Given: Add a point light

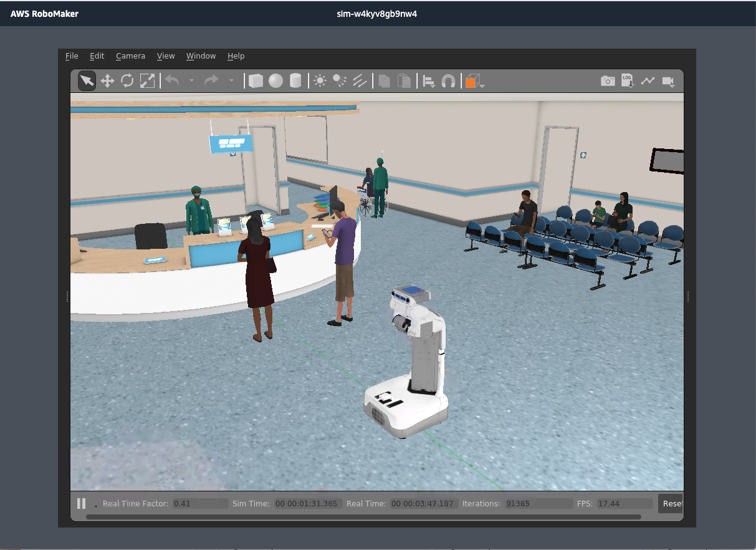Looking at the screenshot, I should point(320,80).
